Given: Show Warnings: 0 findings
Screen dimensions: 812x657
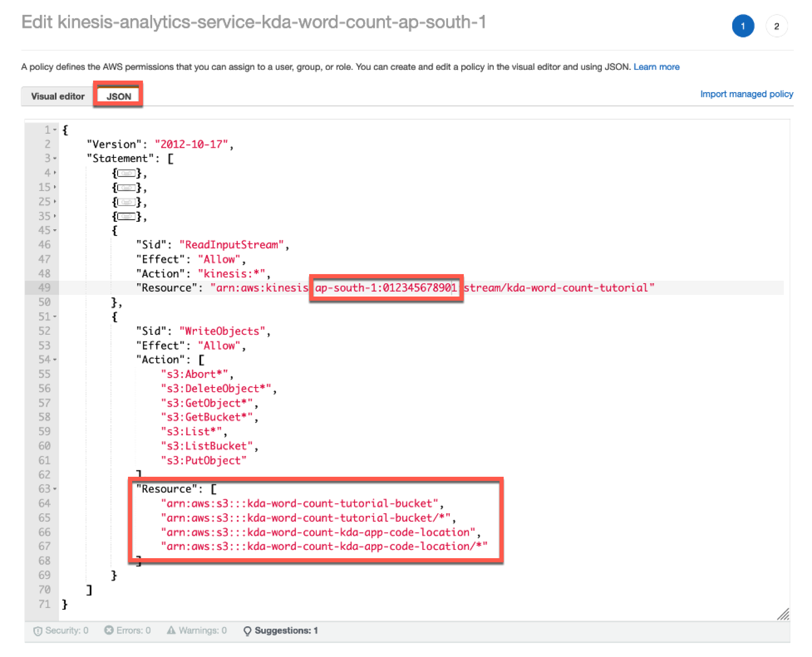Looking at the screenshot, I should click(x=197, y=630).
